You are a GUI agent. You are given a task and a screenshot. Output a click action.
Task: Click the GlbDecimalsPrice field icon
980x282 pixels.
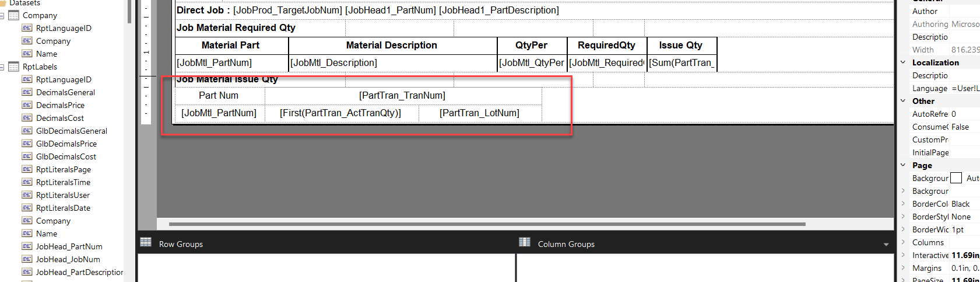pyautogui.click(x=27, y=144)
